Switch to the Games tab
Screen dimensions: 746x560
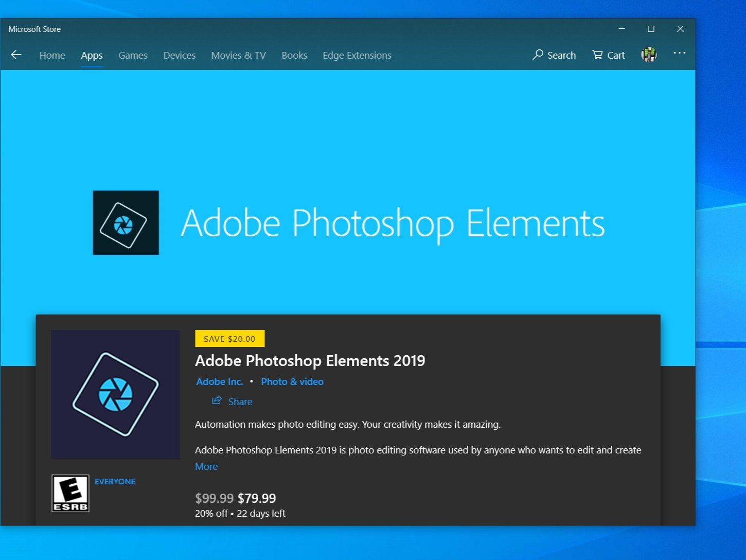133,55
